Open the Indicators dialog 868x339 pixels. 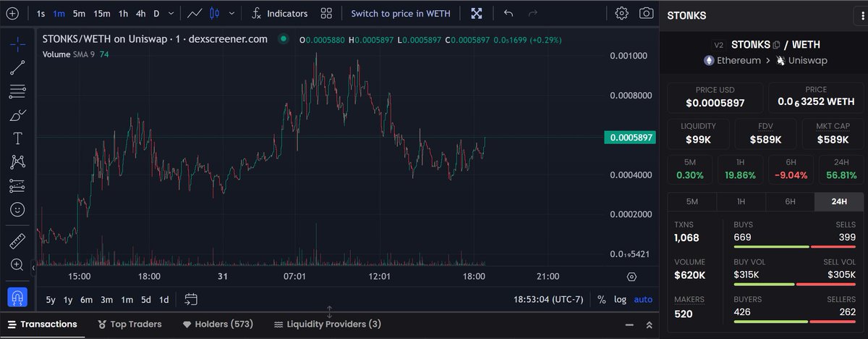pos(279,13)
